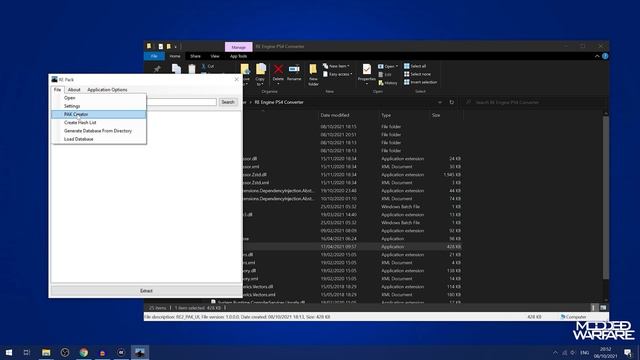The width and height of the screenshot is (640, 360).
Task: Focus the Search RE Engine PS4 Converter box
Action: [533, 102]
